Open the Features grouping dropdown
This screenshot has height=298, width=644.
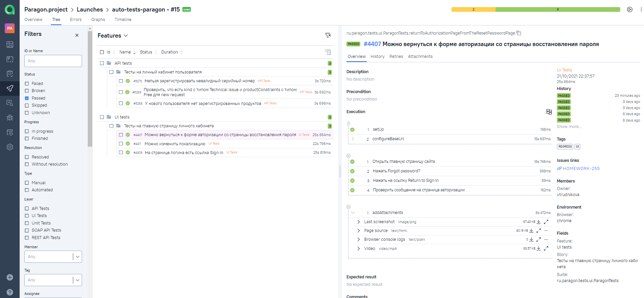(x=113, y=36)
